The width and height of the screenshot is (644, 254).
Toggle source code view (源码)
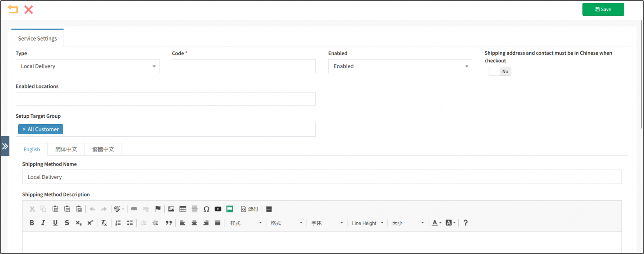coord(250,209)
